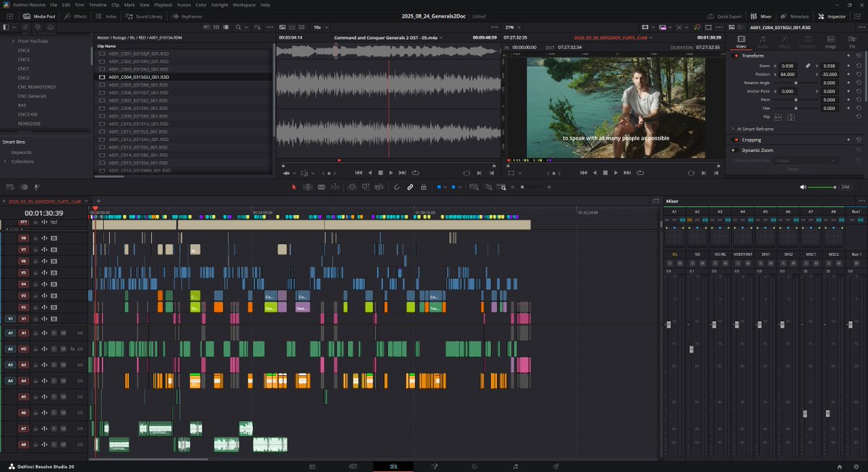
Task: Lock the V7 video track
Action: click(35, 249)
